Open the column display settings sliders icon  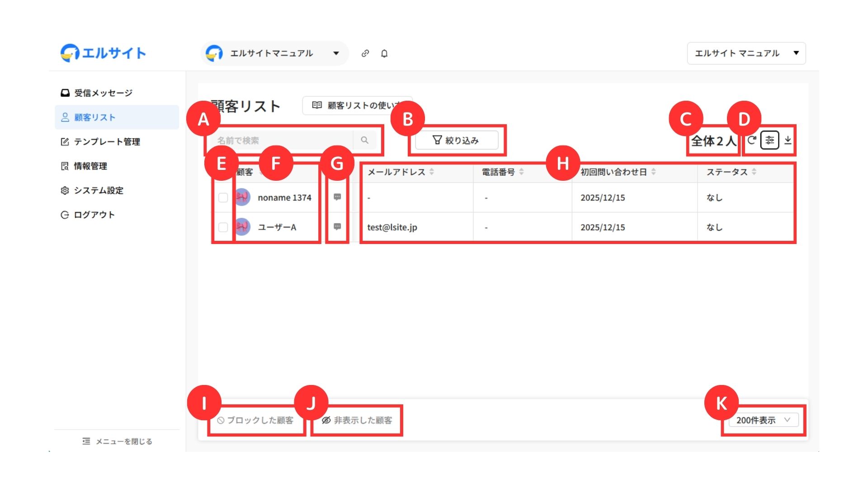769,140
